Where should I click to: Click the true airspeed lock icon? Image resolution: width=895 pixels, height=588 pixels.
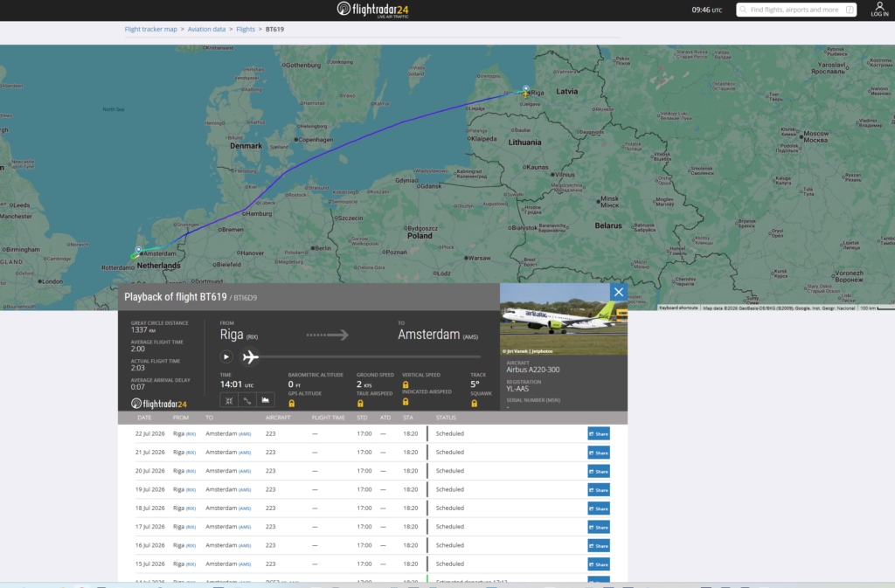[360, 404]
